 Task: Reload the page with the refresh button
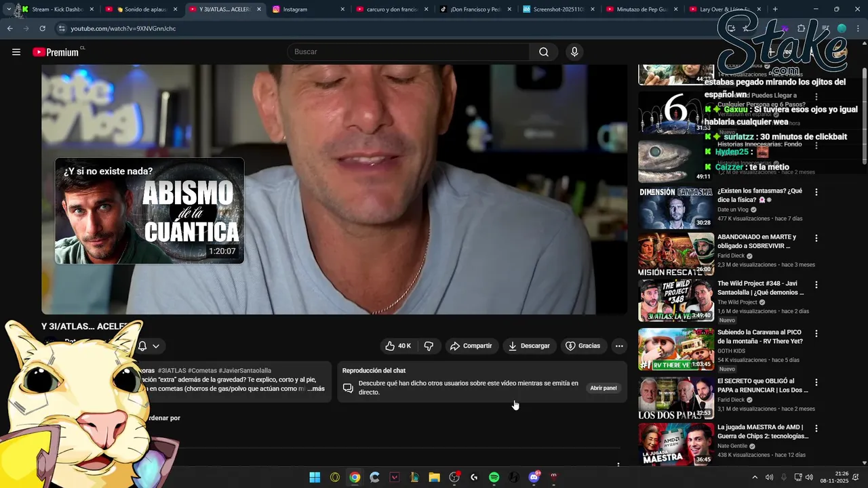click(x=42, y=28)
